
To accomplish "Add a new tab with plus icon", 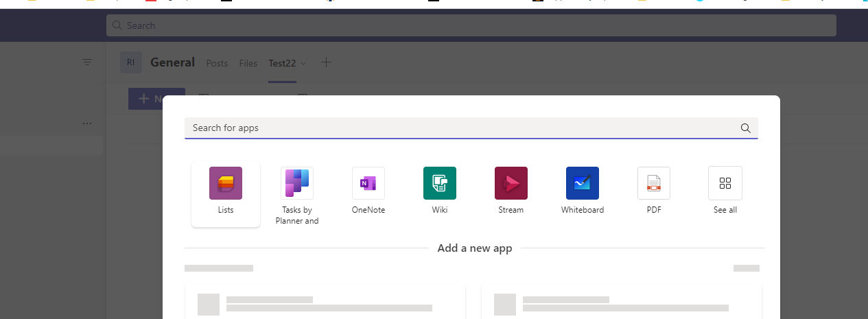I will point(327,62).
